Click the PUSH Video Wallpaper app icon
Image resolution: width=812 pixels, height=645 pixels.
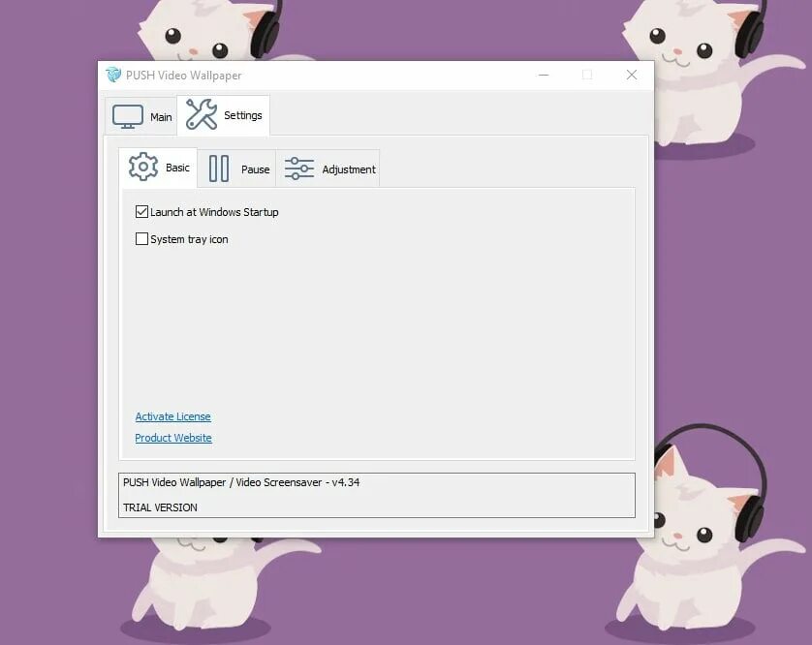[x=113, y=75]
